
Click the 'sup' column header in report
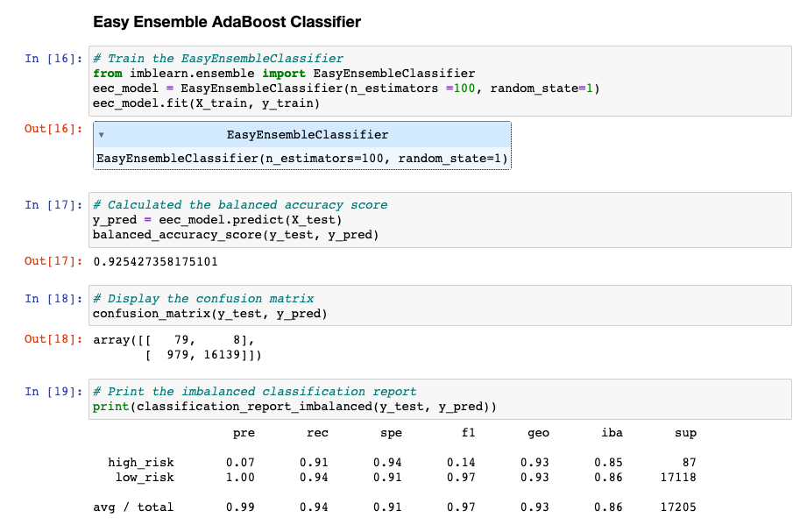pos(685,434)
